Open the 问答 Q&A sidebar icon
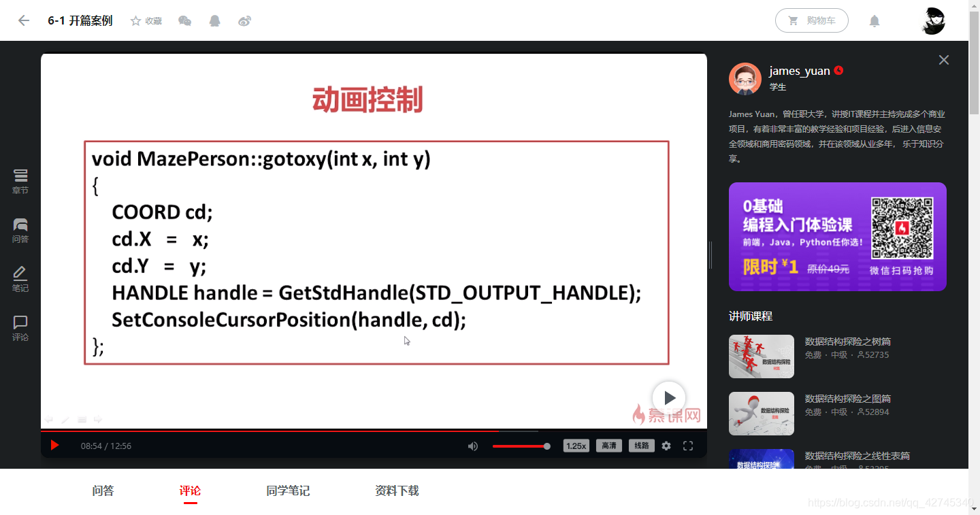980x515 pixels. [20, 231]
